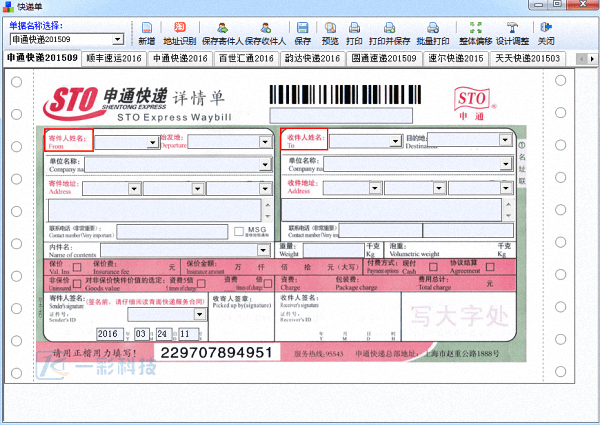Click sender address scrollbar up arrow
600x425 pixels.
(267, 205)
